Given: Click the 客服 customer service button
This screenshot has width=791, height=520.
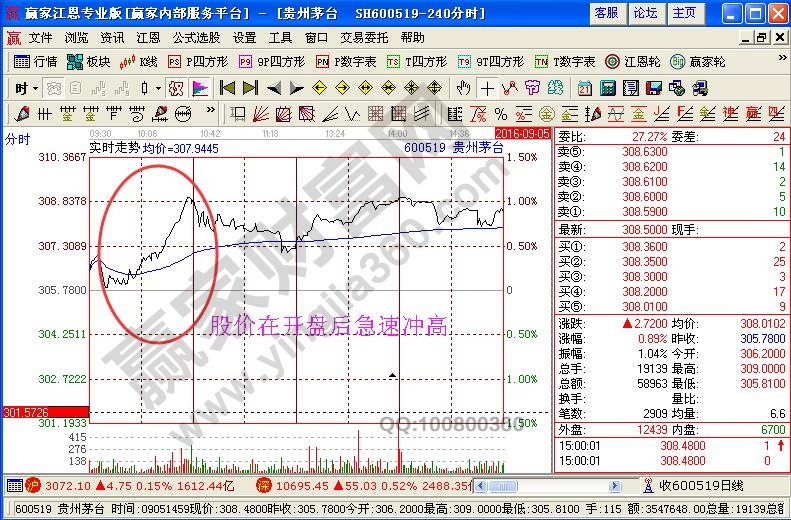Looking at the screenshot, I should tap(605, 13).
